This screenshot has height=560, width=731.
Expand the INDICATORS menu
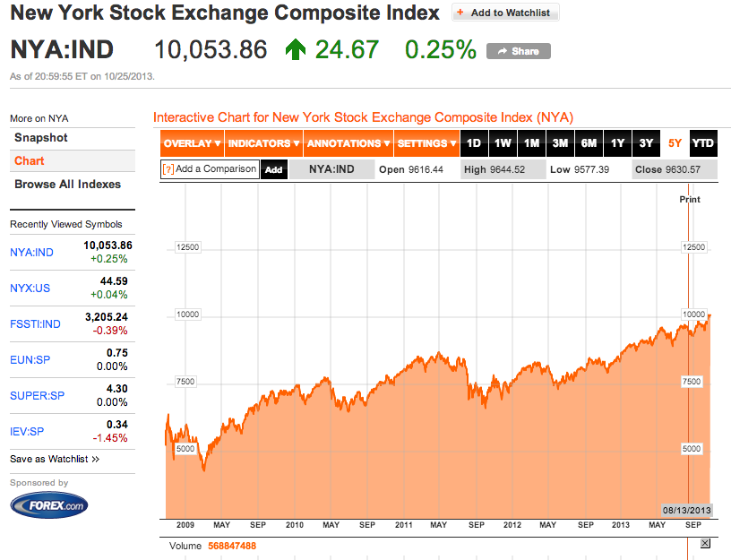coord(262,142)
